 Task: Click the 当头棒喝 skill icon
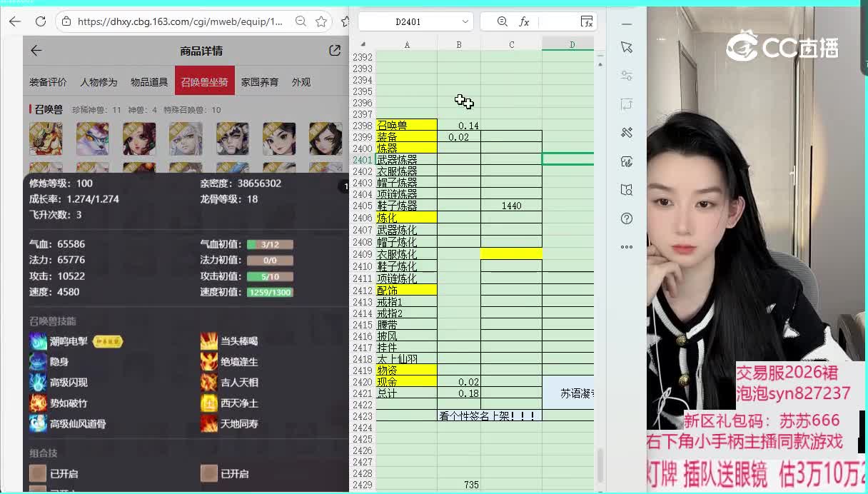click(208, 341)
